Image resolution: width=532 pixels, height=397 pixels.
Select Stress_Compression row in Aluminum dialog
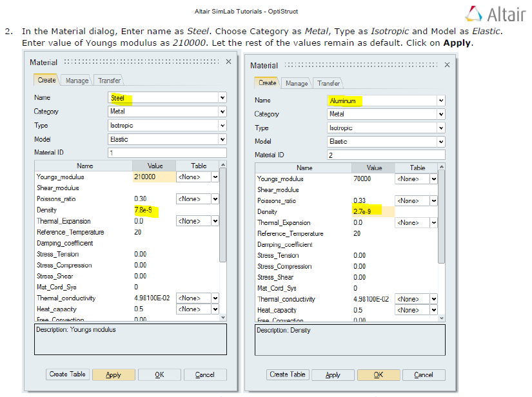(x=347, y=266)
